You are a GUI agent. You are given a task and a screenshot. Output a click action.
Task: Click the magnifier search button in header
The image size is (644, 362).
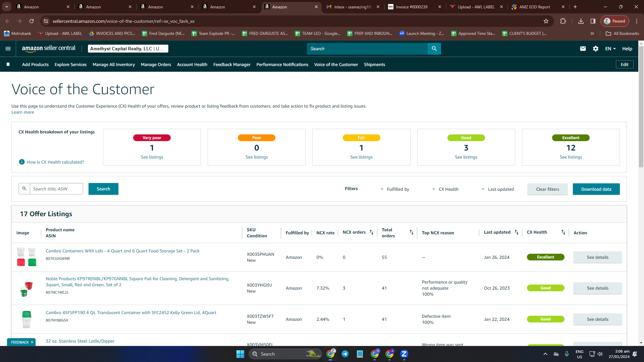coord(434,49)
